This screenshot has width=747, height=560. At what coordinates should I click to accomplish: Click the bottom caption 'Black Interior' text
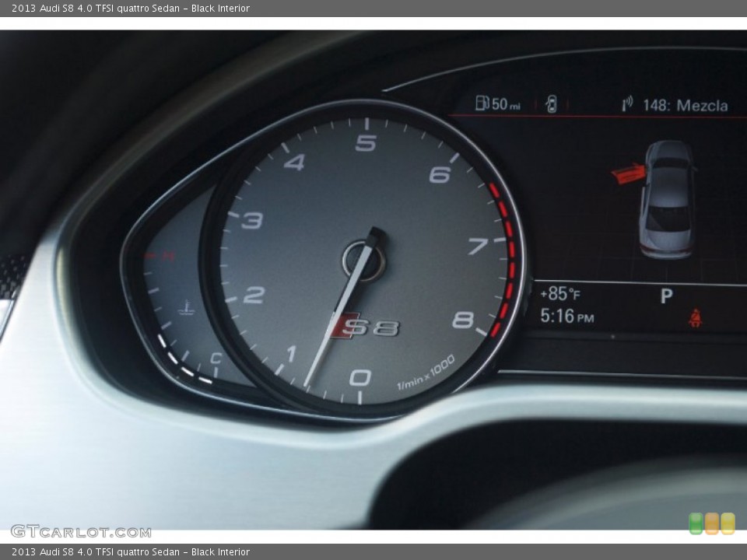(220, 552)
